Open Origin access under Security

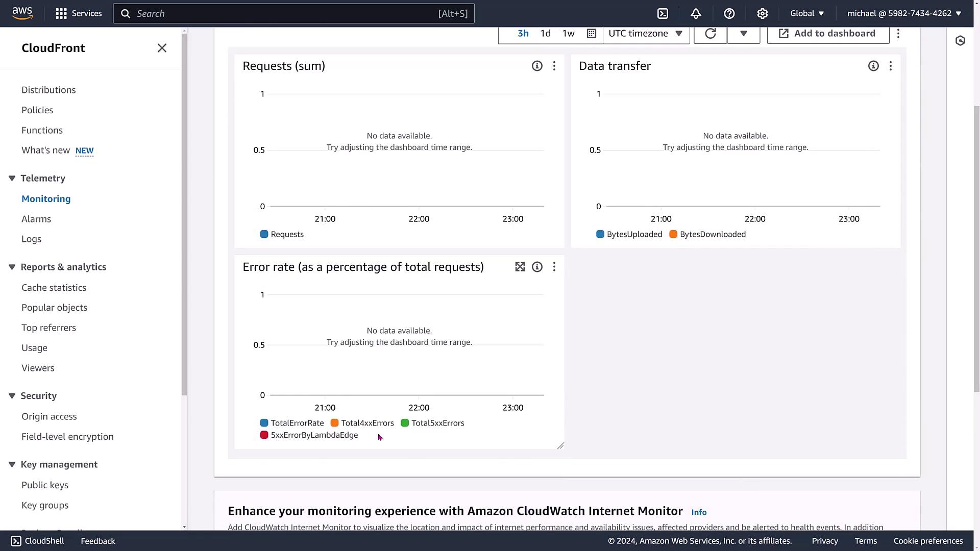point(49,416)
